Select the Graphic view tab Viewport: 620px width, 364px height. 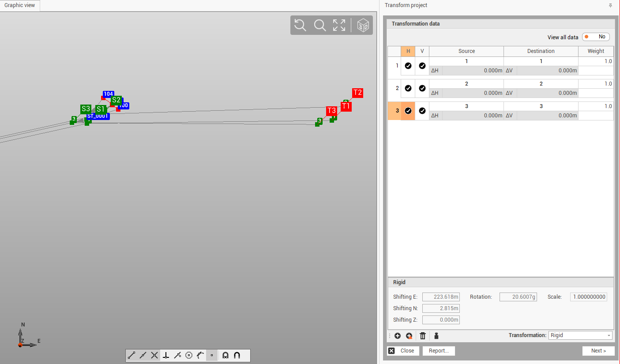click(20, 6)
